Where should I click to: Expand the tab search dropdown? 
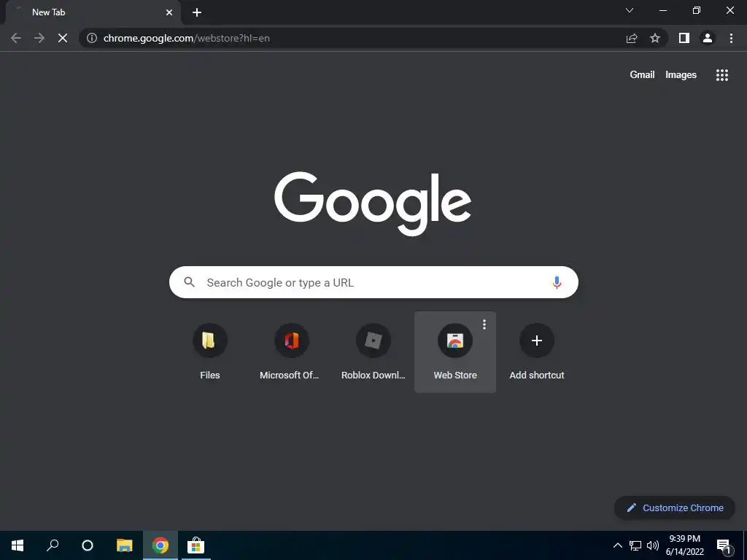(630, 10)
